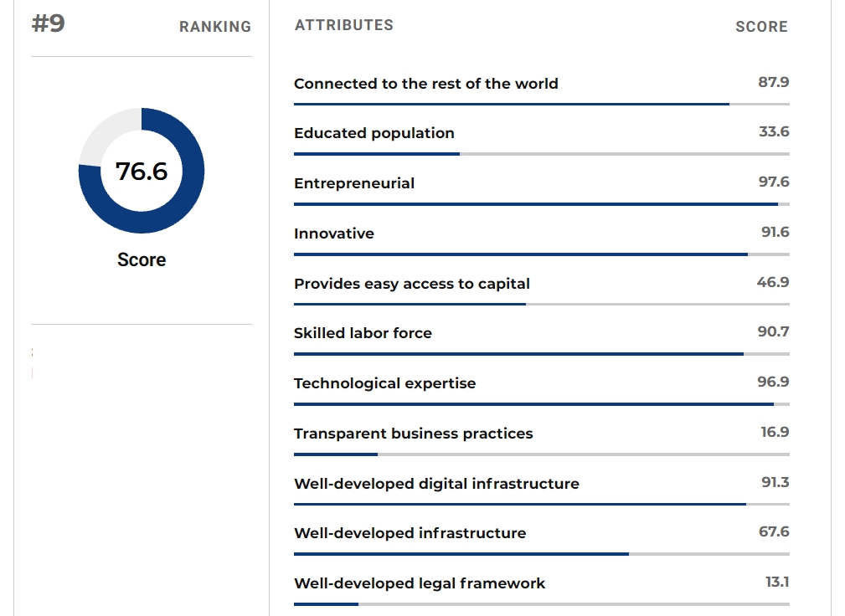Click the 76.6 score donut chart

point(142,171)
